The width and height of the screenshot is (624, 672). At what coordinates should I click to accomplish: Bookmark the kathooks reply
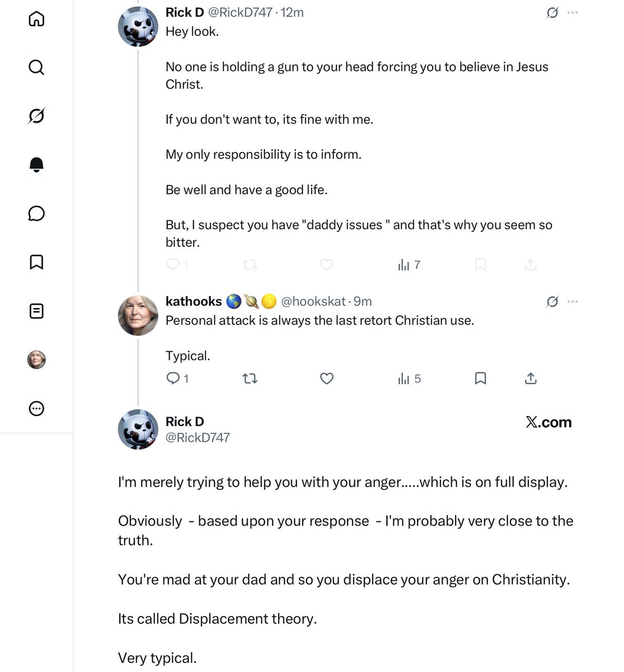tap(480, 379)
